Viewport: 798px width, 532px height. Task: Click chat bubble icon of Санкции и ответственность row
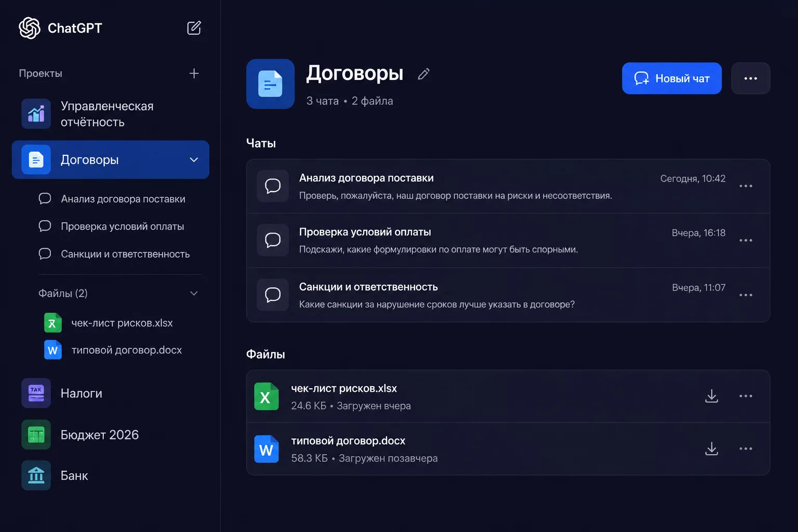273,295
